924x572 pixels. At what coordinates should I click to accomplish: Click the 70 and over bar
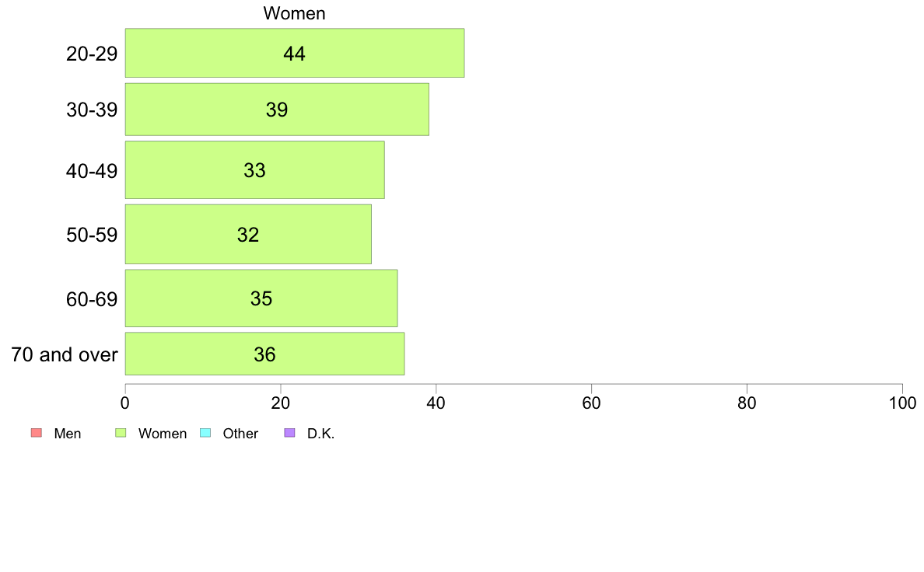coord(264,354)
